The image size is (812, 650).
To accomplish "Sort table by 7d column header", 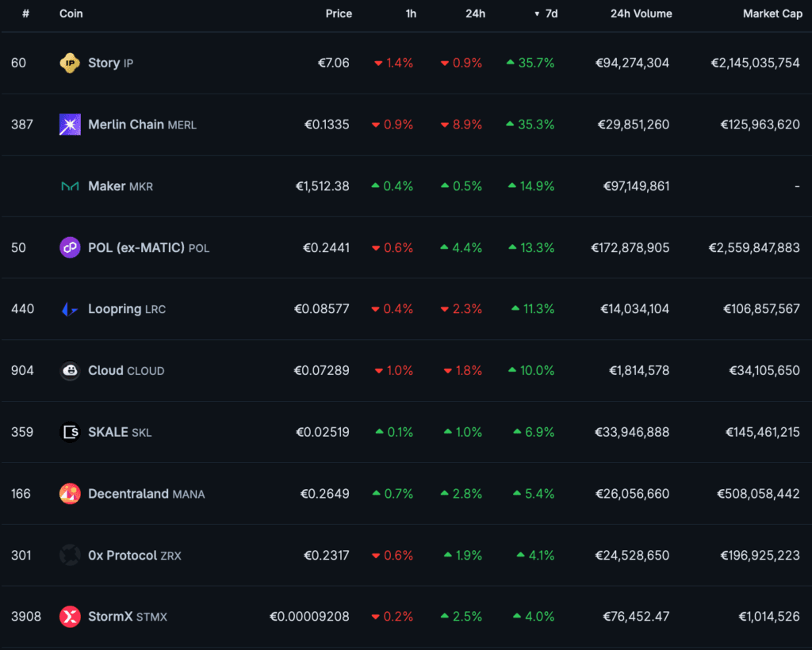I will point(546,14).
